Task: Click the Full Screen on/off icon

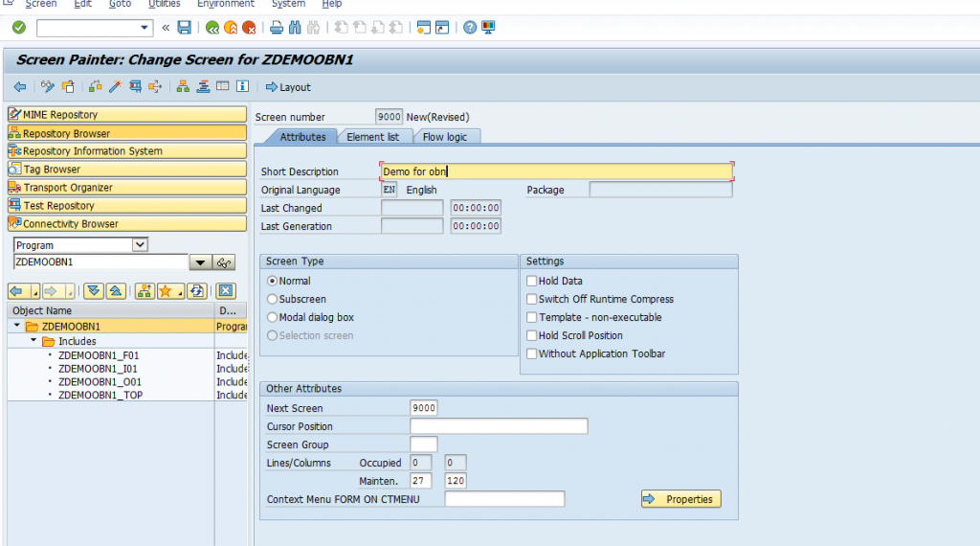Action: pyautogui.click(x=222, y=86)
